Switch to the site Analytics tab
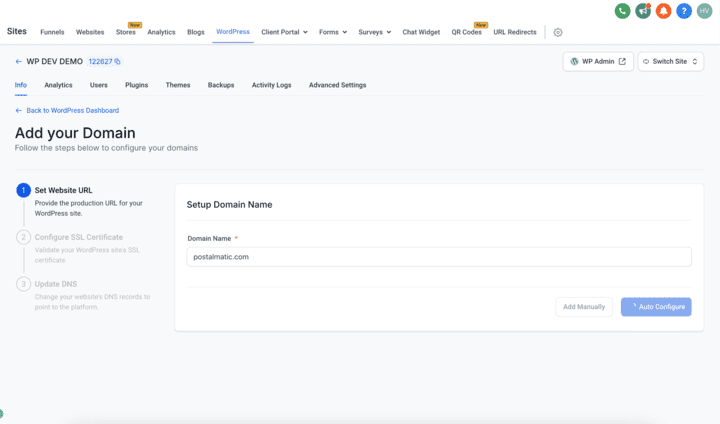Viewport: 720px width, 424px height. (x=58, y=85)
